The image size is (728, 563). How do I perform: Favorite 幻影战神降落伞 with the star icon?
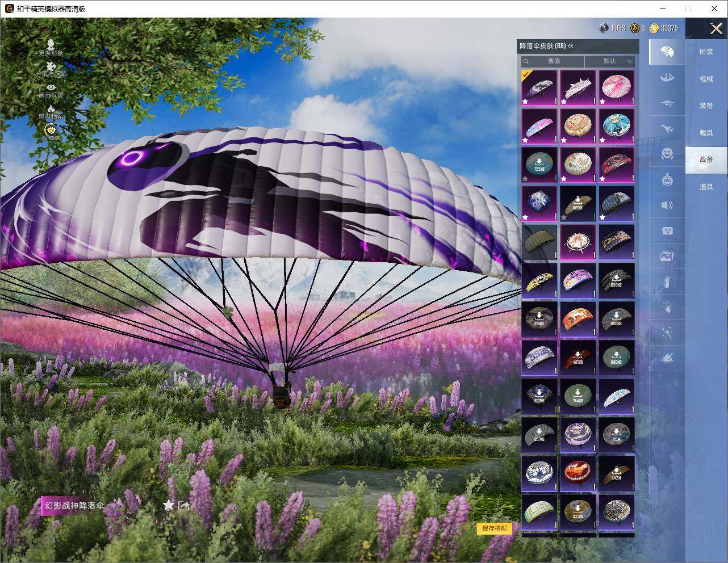click(x=169, y=505)
